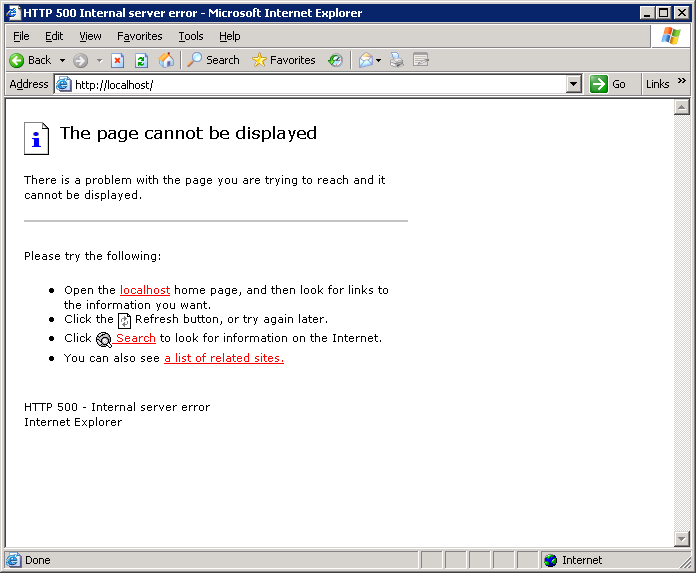The image size is (696, 573).
Task: Expand the Address bar dropdown arrow
Action: pyautogui.click(x=573, y=85)
